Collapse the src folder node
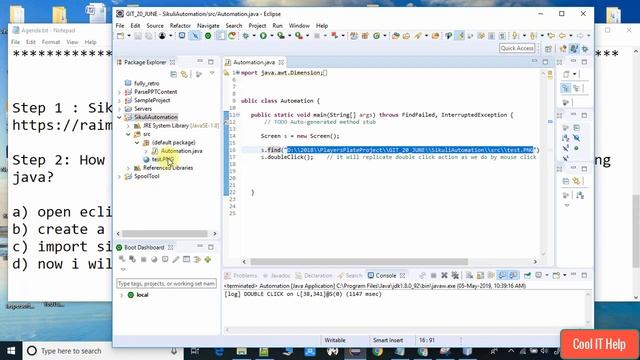 click(128, 134)
